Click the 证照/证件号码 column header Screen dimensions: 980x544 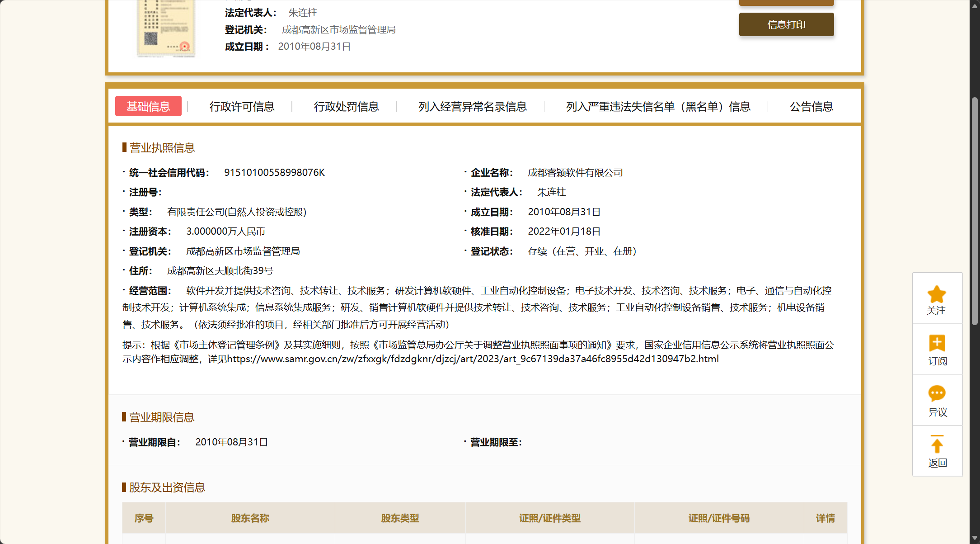[x=718, y=518]
